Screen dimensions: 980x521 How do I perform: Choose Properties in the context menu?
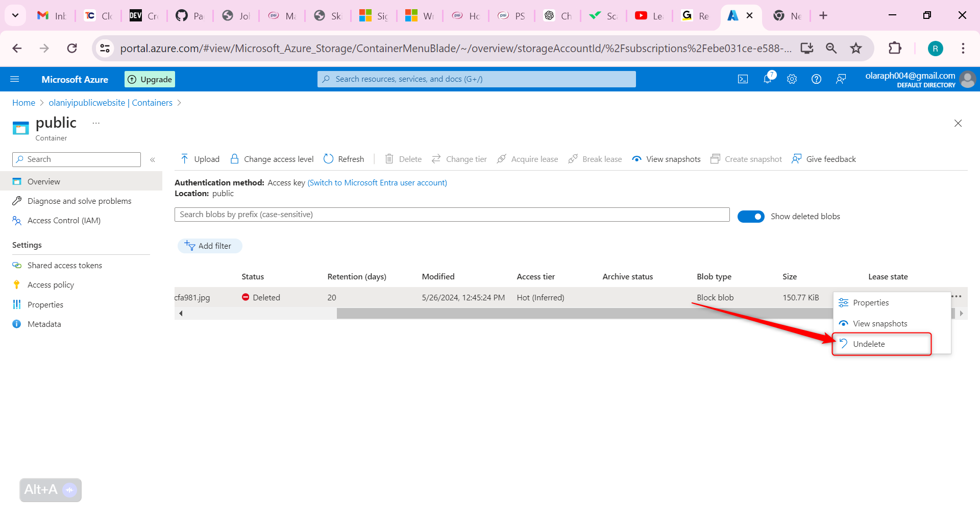(892, 302)
